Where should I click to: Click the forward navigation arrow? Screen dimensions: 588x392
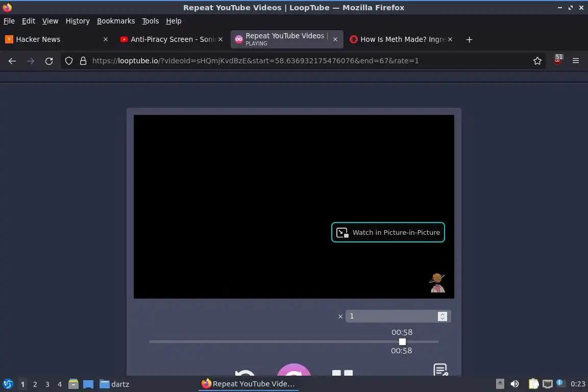click(x=31, y=61)
